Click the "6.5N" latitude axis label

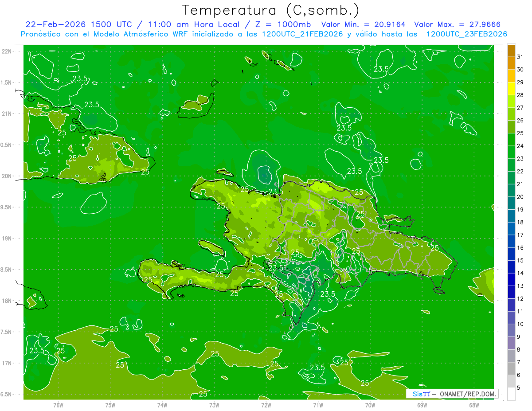[x=7, y=395]
